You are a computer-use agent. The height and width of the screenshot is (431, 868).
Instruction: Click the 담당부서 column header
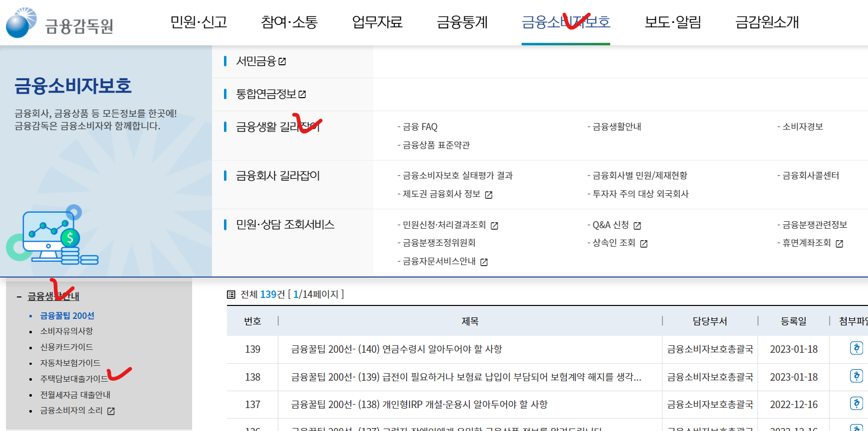point(710,321)
